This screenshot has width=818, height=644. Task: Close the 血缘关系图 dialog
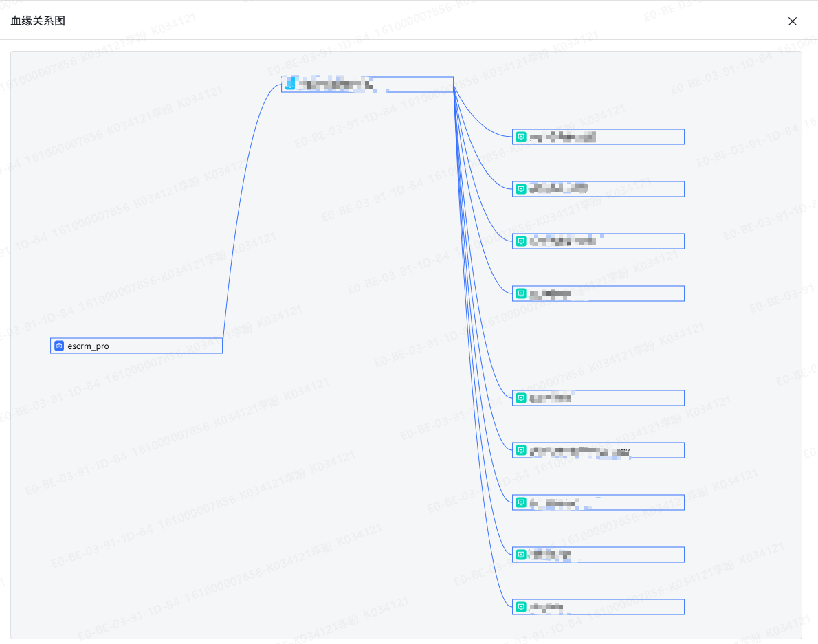point(792,21)
